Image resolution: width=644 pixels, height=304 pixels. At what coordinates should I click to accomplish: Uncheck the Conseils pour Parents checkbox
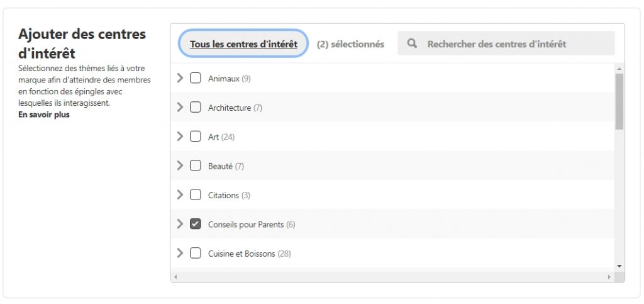[x=196, y=224]
